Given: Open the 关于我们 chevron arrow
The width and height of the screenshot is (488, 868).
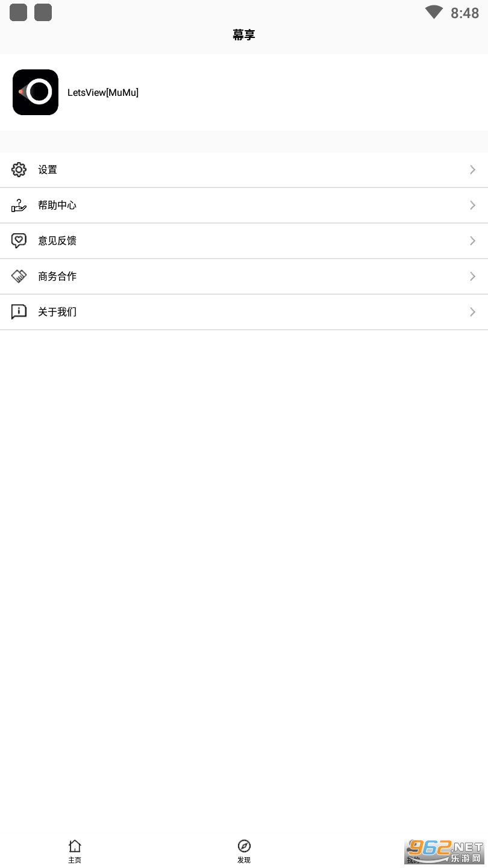Looking at the screenshot, I should click(x=473, y=312).
